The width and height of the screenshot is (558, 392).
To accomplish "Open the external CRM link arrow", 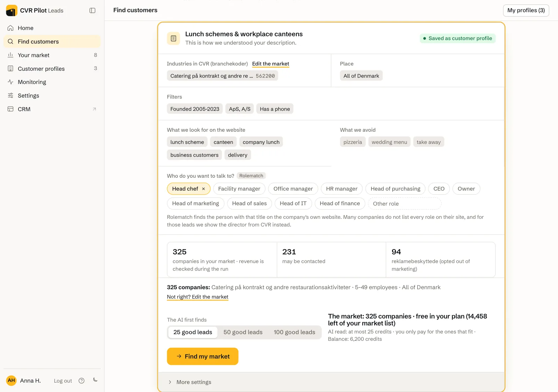I will point(94,109).
